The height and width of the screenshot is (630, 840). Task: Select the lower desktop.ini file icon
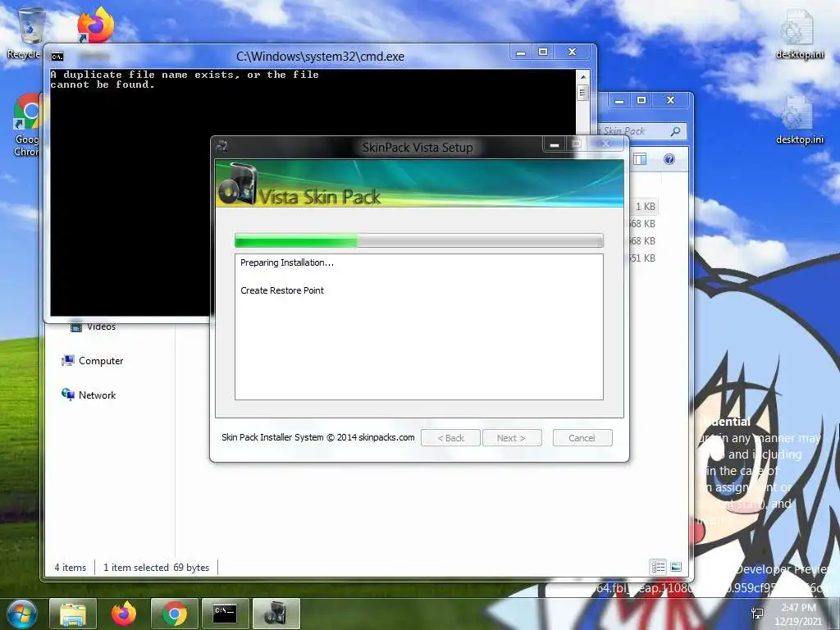799,120
